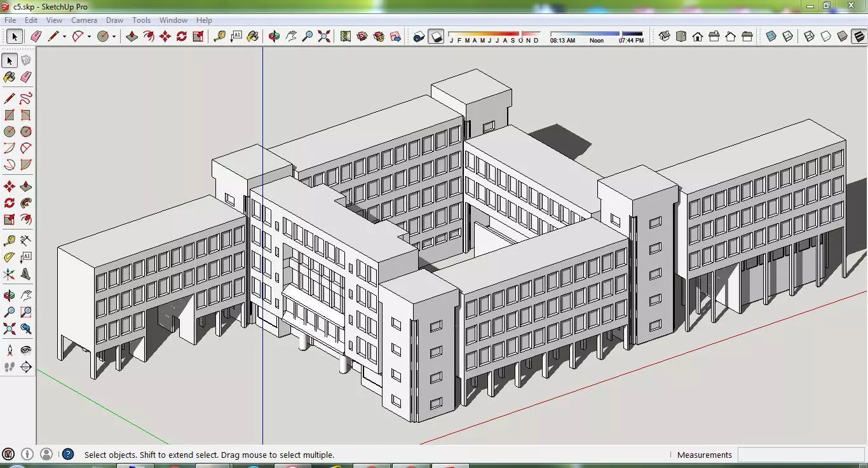
Task: Open the View menu
Action: point(54,20)
